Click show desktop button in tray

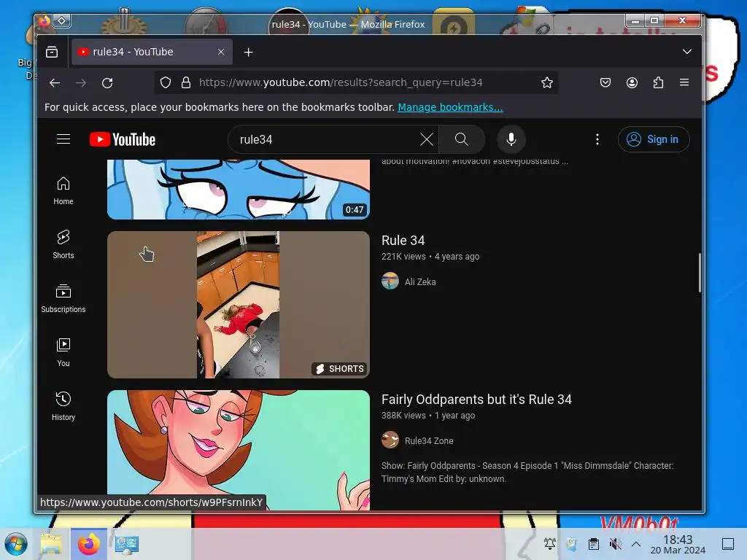[727, 543]
